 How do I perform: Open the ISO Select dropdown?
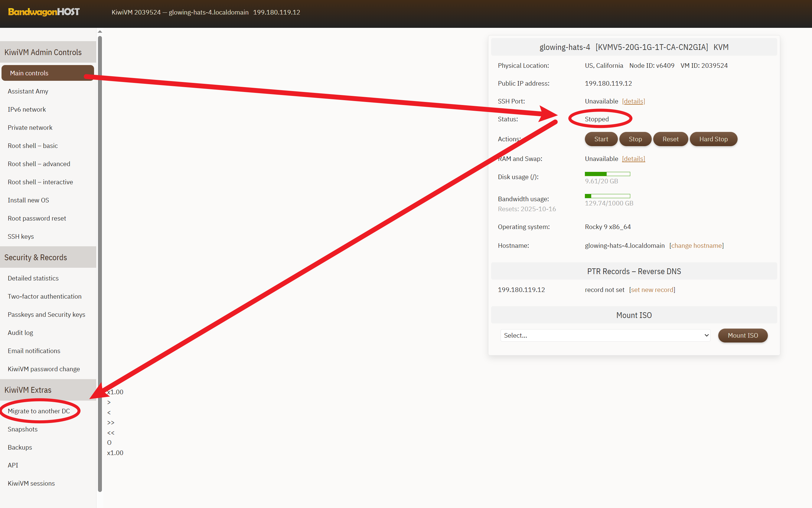(605, 335)
